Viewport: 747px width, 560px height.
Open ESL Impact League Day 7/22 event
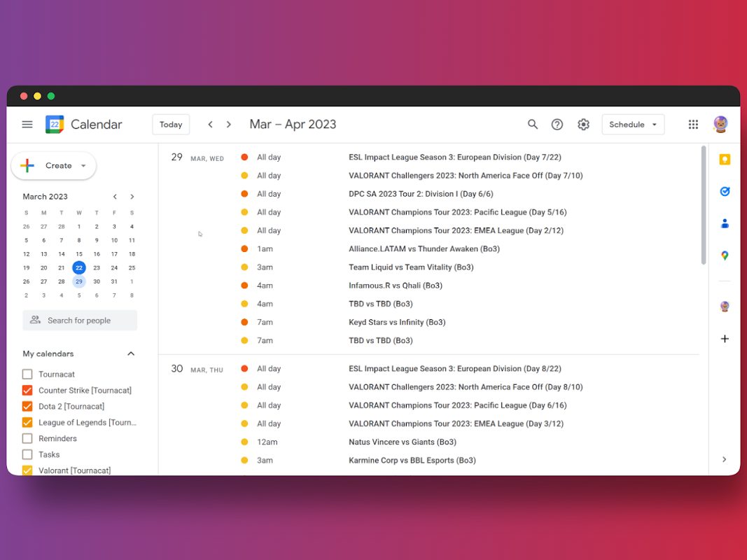(x=455, y=157)
